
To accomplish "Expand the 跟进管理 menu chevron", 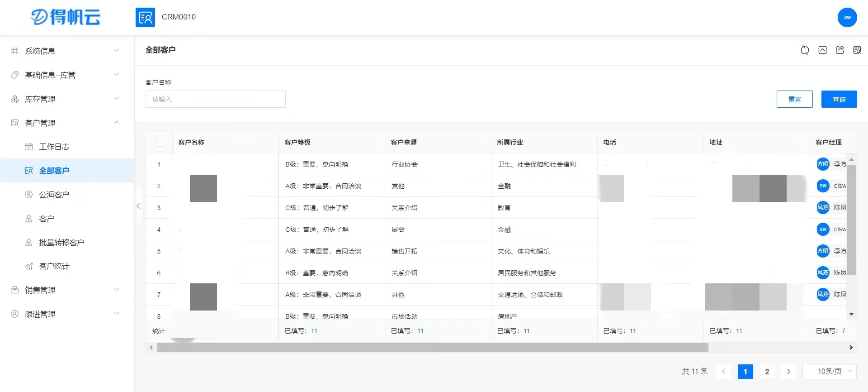I will click(117, 314).
